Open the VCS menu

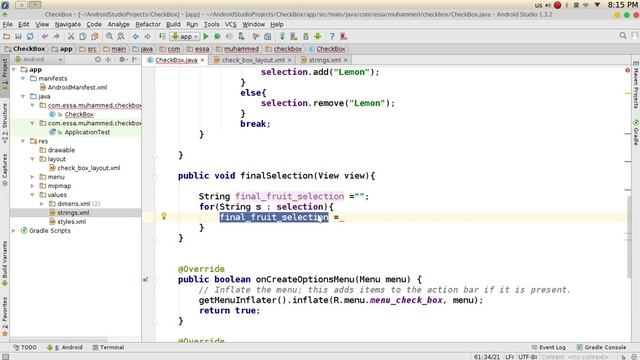click(x=231, y=24)
